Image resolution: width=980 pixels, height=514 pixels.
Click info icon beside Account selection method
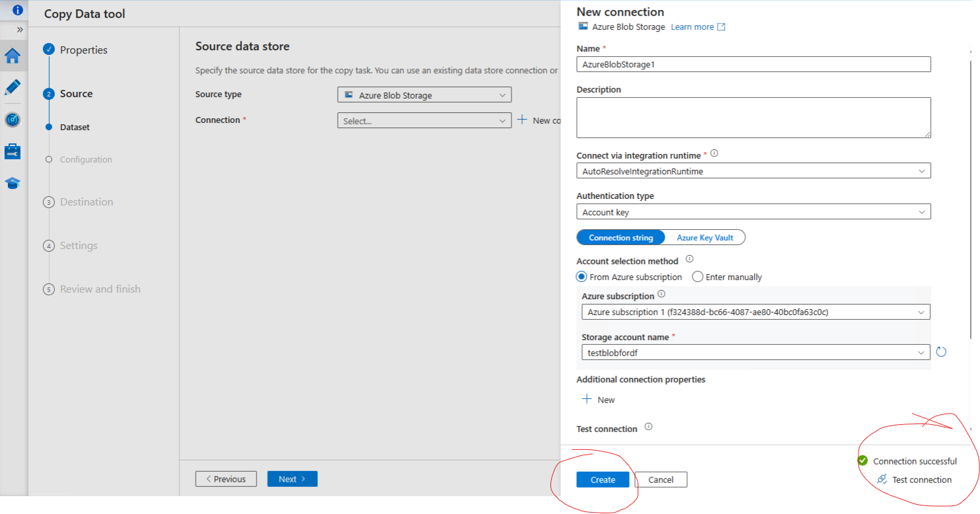[689, 259]
